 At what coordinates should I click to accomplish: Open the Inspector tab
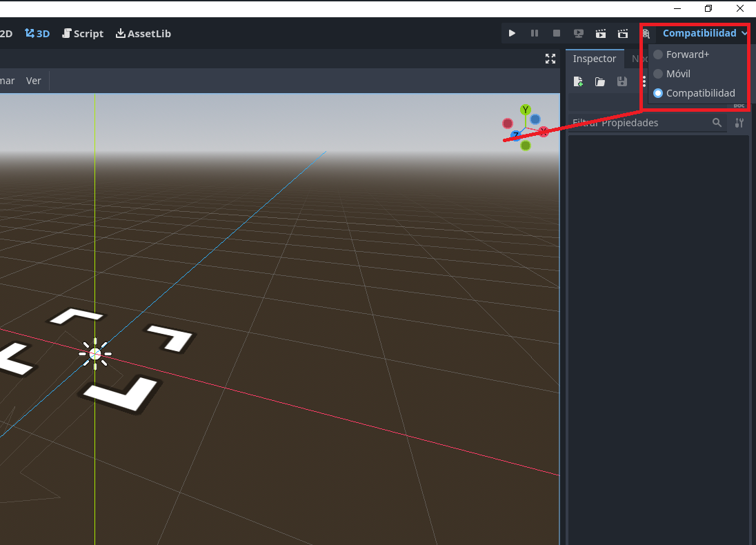[x=594, y=59]
